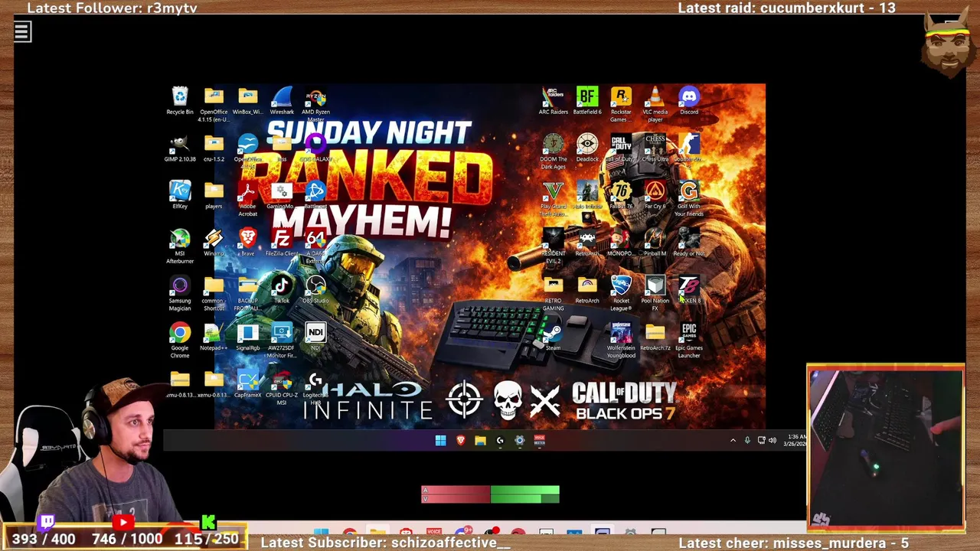This screenshot has width=980, height=551.
Task: Launch Deadlock game shortcut
Action: pyautogui.click(x=587, y=148)
